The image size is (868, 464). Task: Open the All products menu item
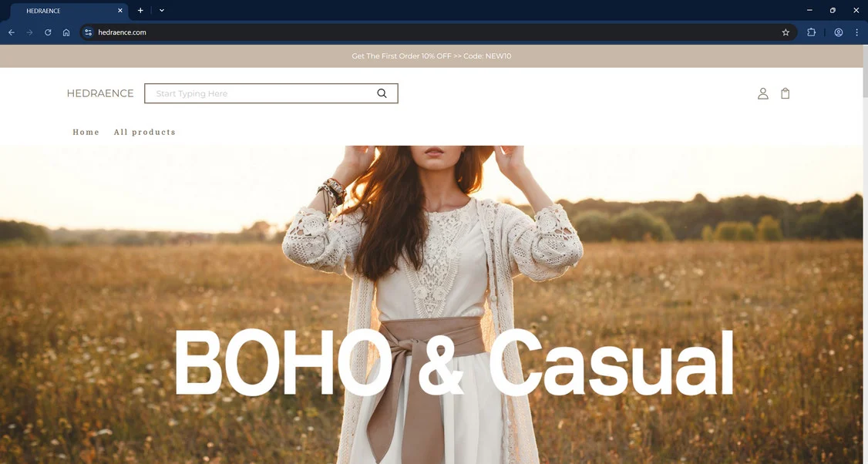144,133
